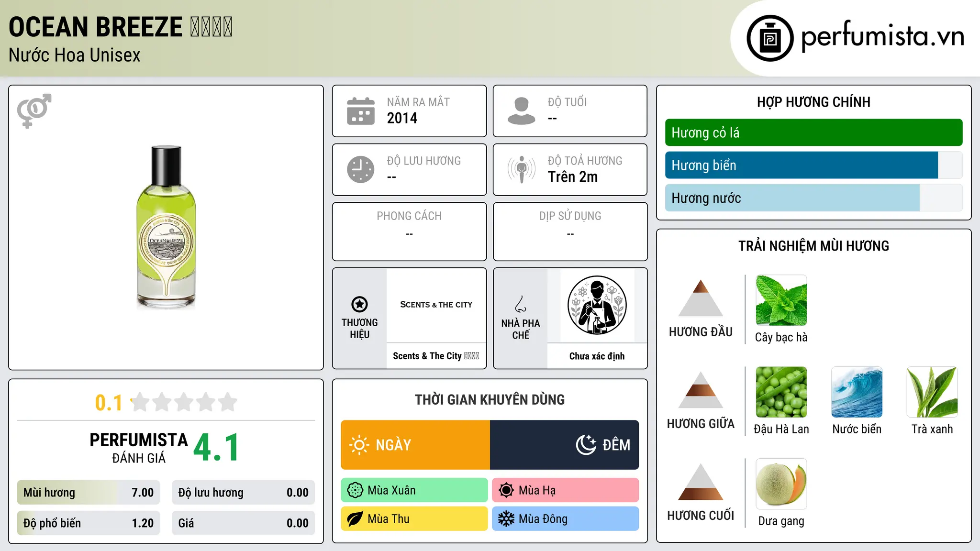Click the sillage icon beside Độ toả hương

pos(522,169)
